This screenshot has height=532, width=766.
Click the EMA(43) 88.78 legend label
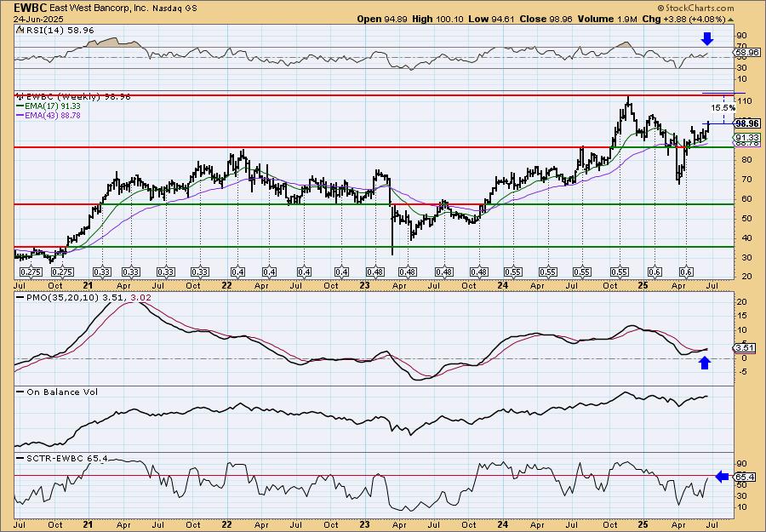click(x=53, y=115)
